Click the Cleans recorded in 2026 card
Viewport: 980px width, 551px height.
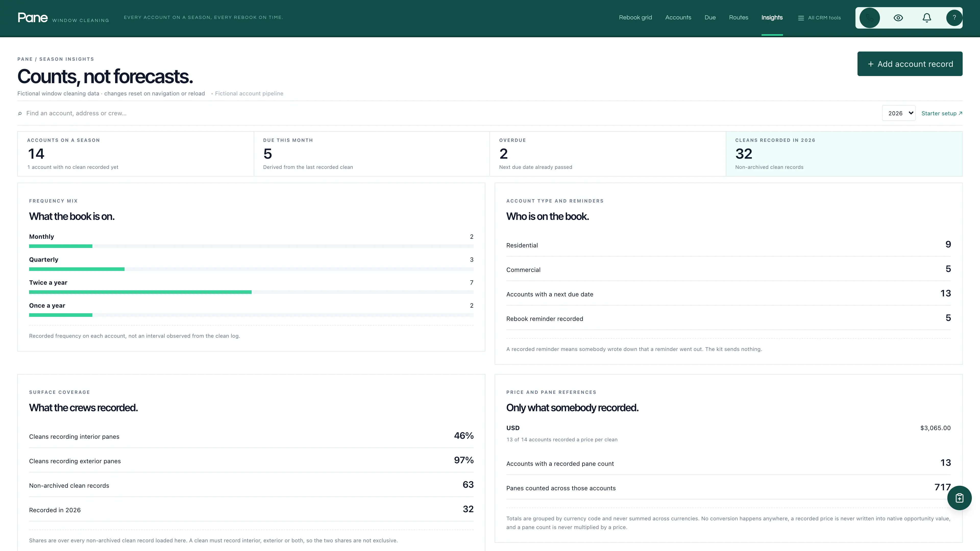pyautogui.click(x=844, y=154)
